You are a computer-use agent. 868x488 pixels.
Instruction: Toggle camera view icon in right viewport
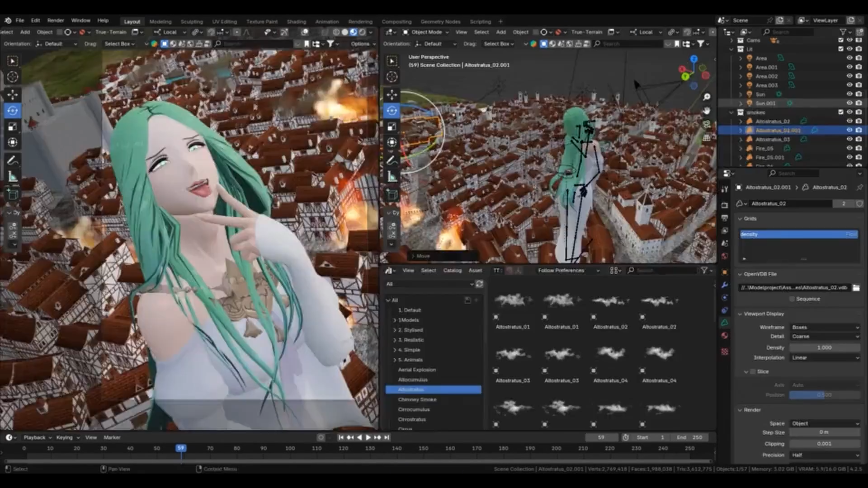coord(707,124)
